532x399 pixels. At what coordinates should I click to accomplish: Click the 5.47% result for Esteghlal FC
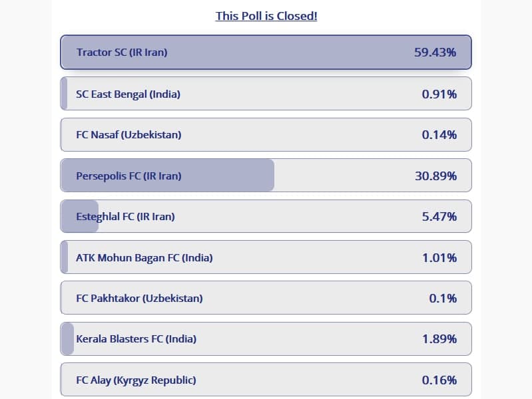[439, 216]
